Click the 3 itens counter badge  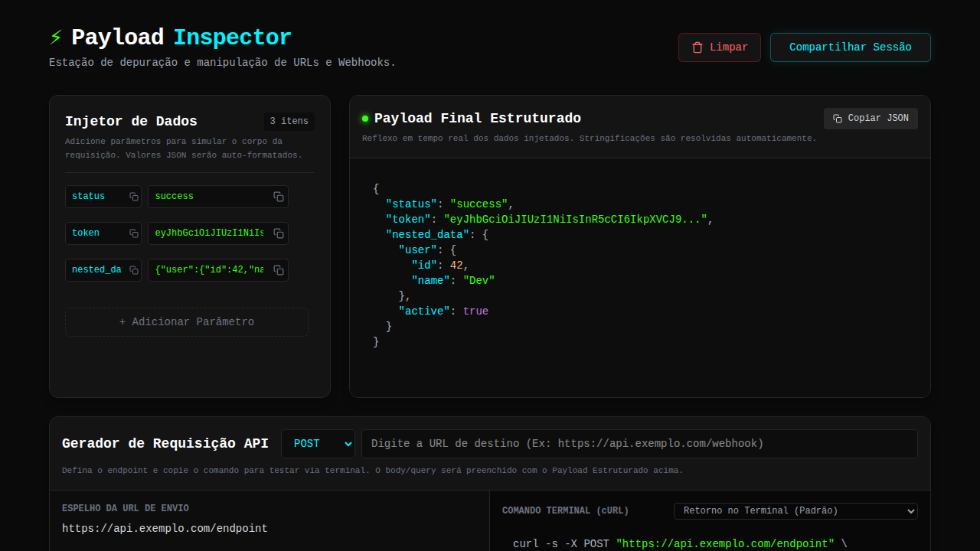coord(289,122)
